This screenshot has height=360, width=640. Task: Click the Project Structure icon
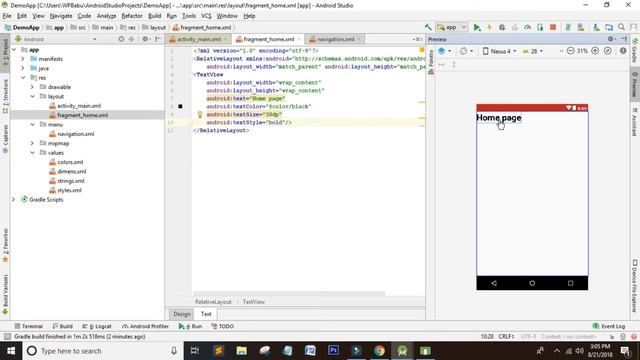(x=609, y=27)
